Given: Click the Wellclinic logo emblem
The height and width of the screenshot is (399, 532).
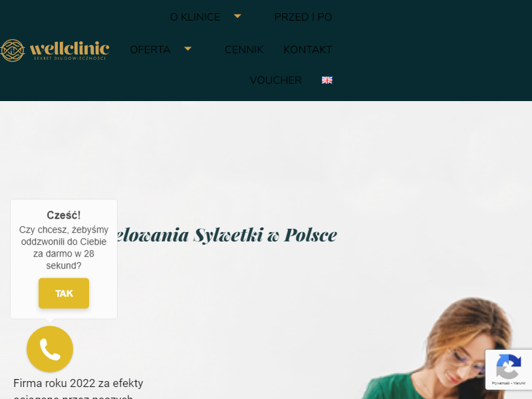Looking at the screenshot, I should [x=13, y=51].
